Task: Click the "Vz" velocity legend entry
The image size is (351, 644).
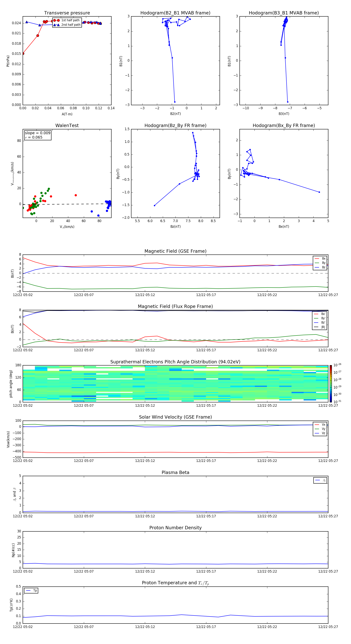Action: click(x=320, y=433)
